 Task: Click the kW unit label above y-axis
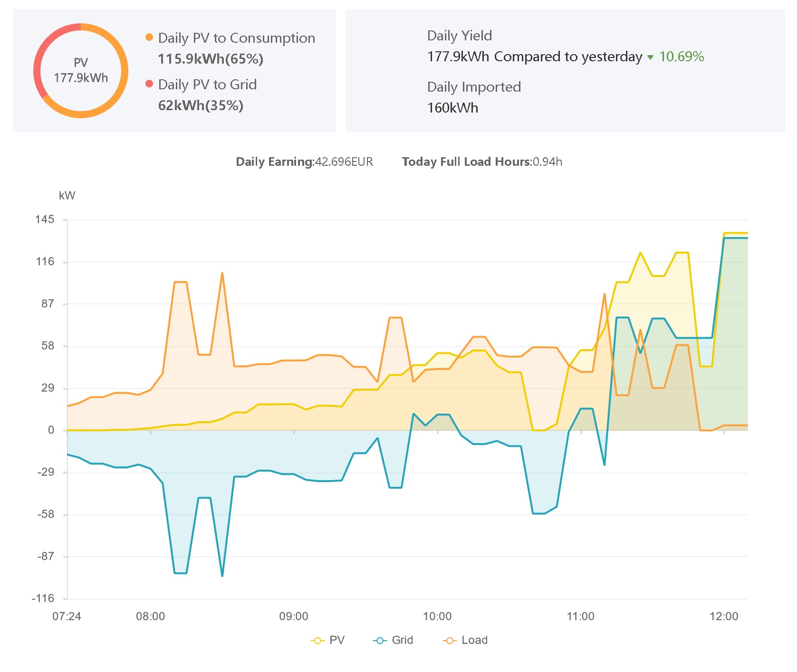67,196
